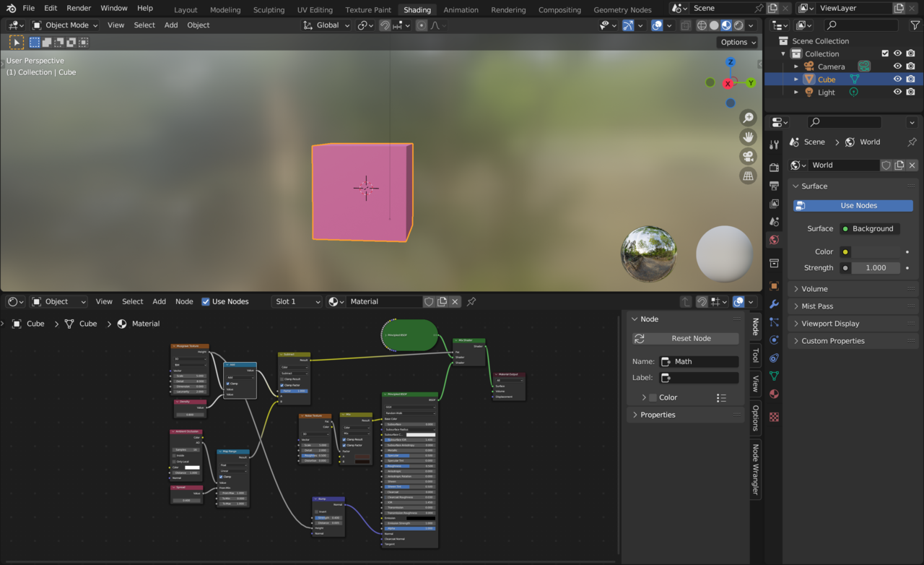The image size is (924, 565).
Task: Uncheck Use Nodes in the node editor
Action: [x=206, y=301]
